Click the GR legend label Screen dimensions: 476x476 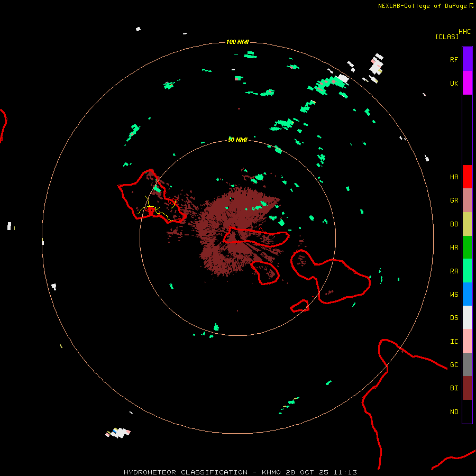coord(454,200)
